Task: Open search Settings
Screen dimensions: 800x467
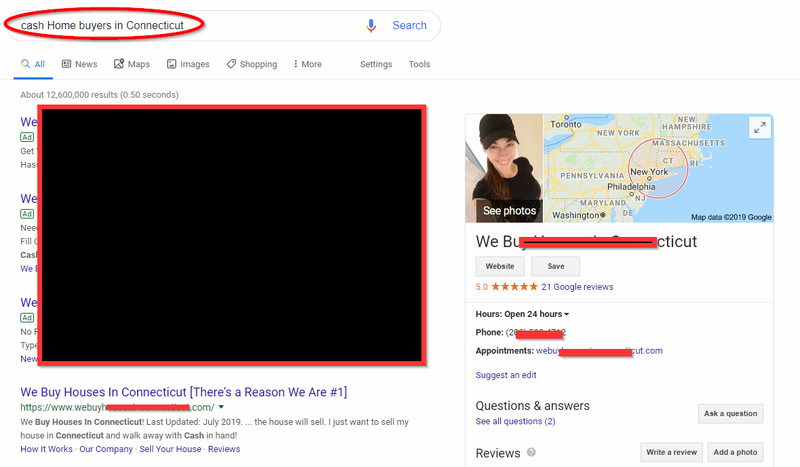Action: point(376,64)
